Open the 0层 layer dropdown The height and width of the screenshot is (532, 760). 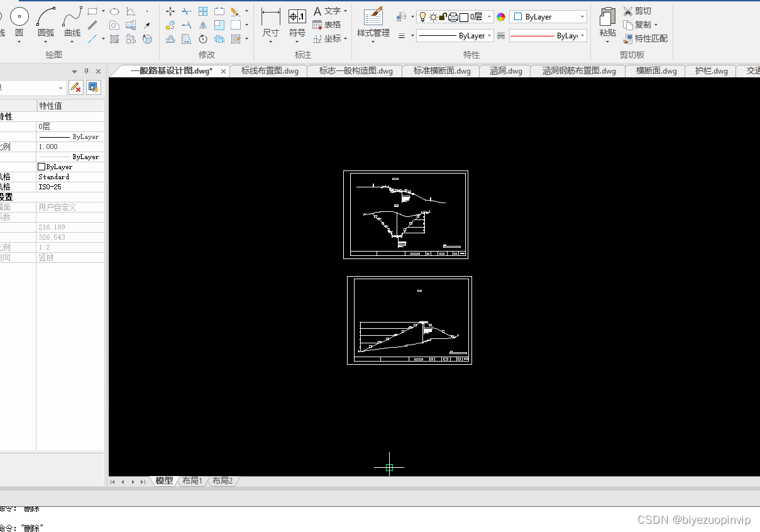click(490, 17)
